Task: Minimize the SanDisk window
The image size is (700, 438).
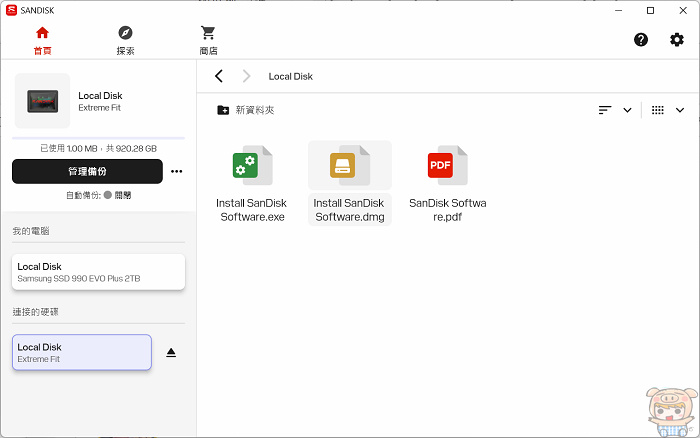Action: coord(618,10)
